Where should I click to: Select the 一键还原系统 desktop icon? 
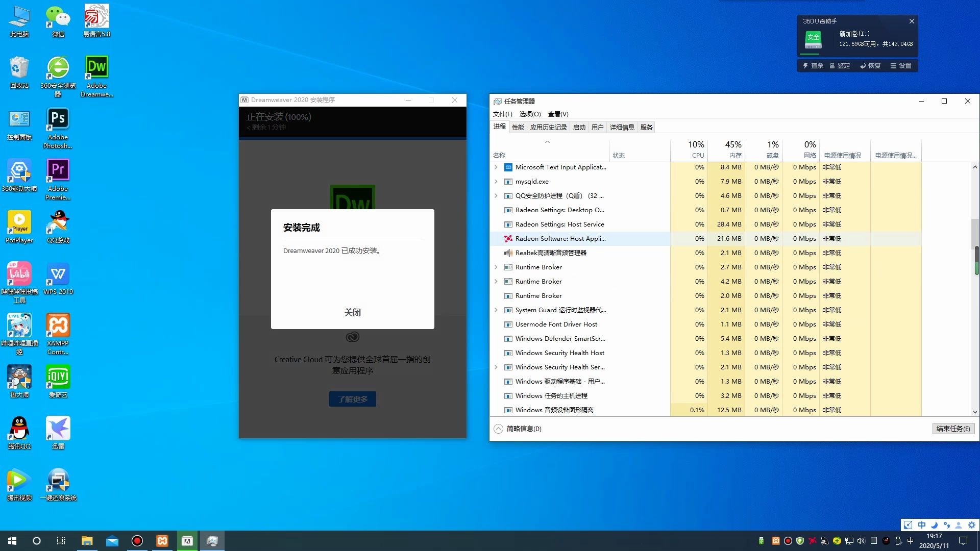(58, 485)
